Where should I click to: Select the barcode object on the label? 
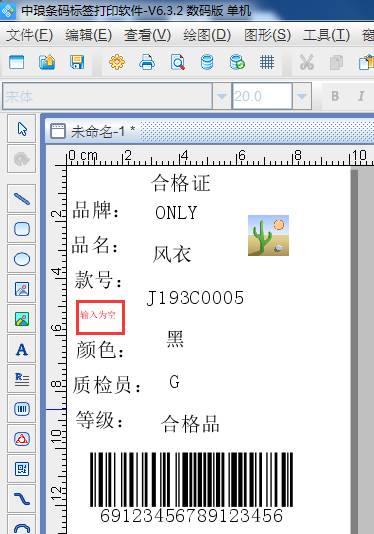point(191,480)
